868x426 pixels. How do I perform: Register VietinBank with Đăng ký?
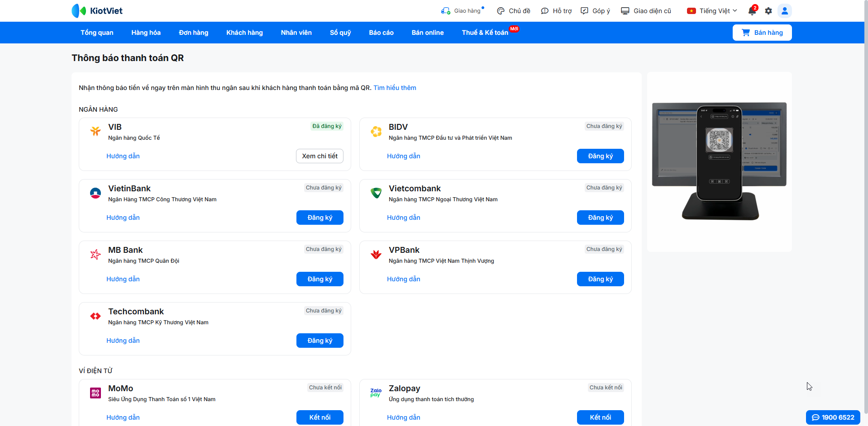click(320, 218)
